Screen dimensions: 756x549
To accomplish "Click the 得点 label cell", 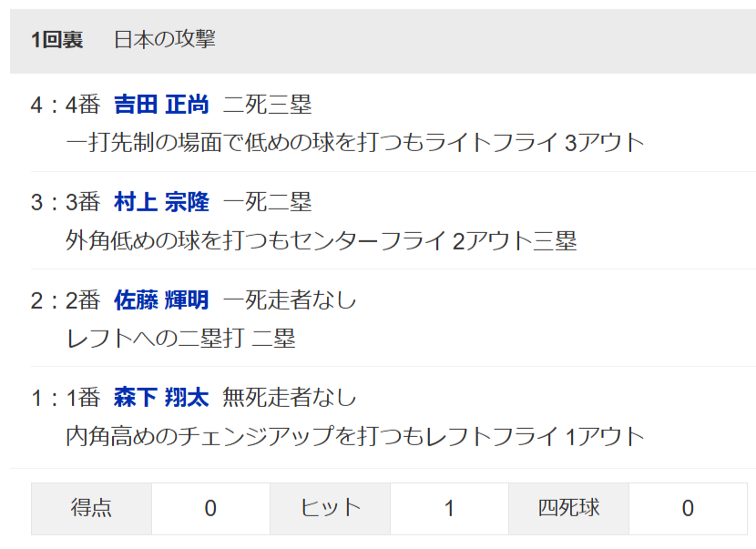I will 91,509.
